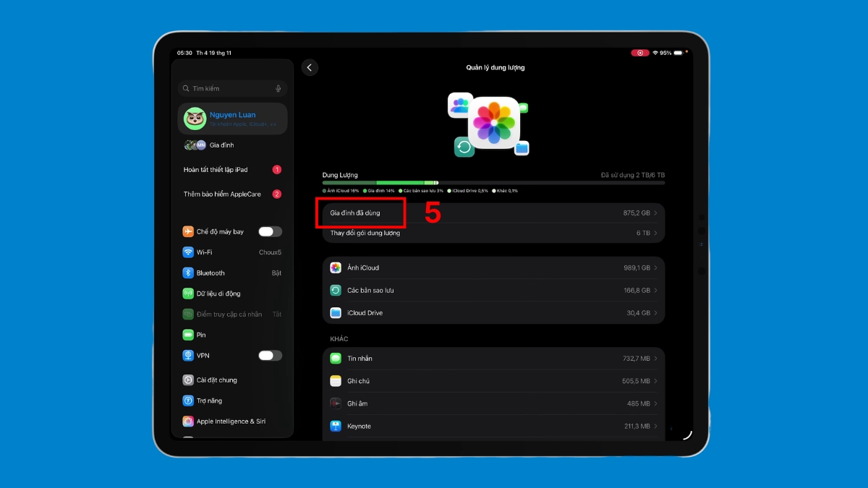Open Ghi âm row chevron
Image resolution: width=868 pixels, height=488 pixels.
pos(655,403)
